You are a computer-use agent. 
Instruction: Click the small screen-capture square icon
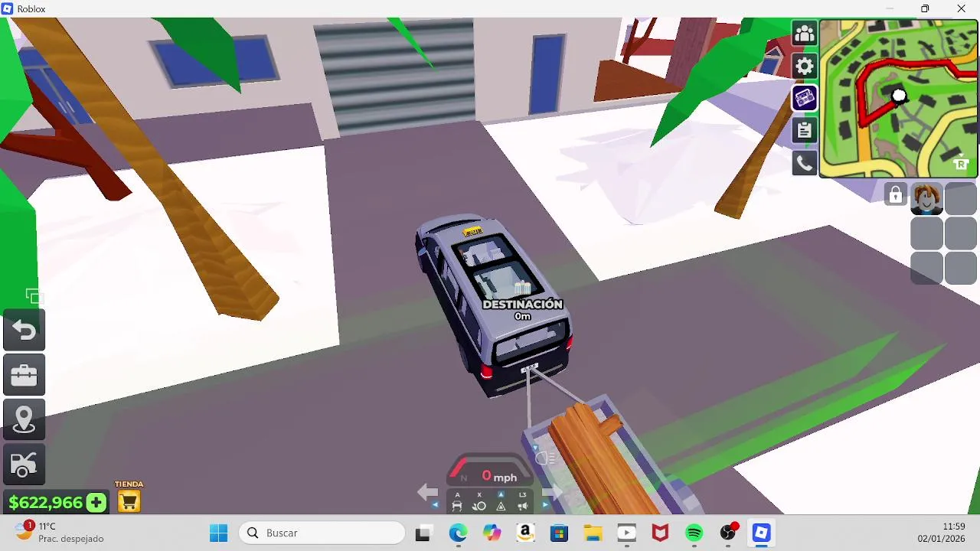[34, 296]
